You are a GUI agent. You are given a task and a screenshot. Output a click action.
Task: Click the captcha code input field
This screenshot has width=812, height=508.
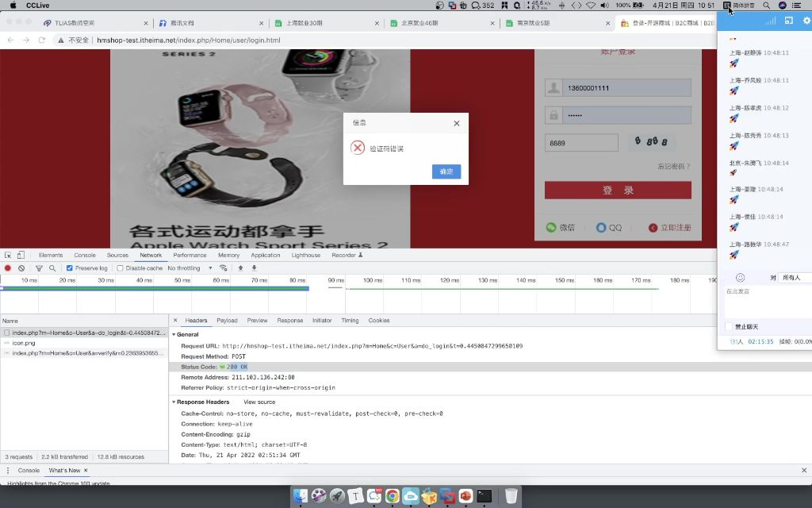click(x=581, y=143)
